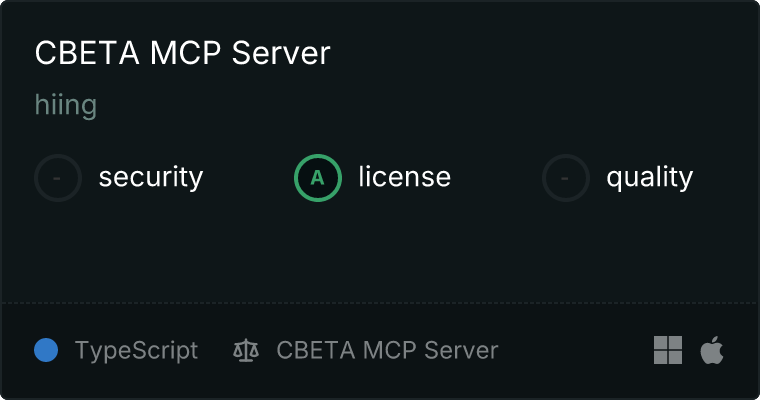Open the footer CBETA MCP Server license text
The image size is (760, 400).
click(x=387, y=350)
